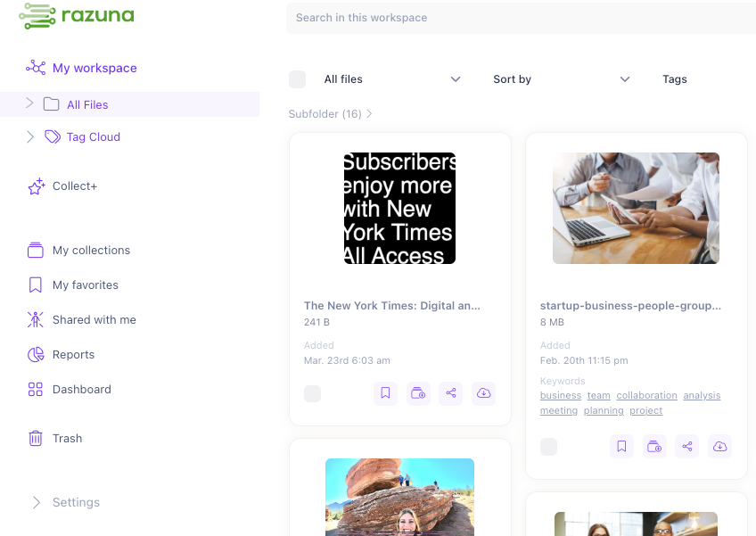Bookmark the New York Times file
The height and width of the screenshot is (536, 756).
[x=385, y=393]
